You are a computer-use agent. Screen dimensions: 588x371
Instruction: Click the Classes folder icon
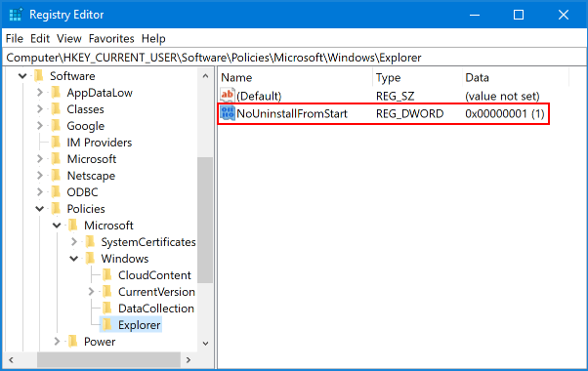[56, 109]
